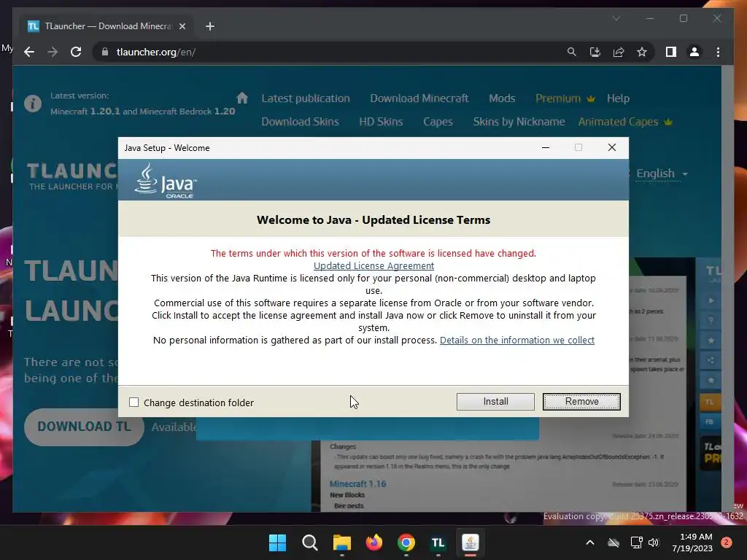Select the TLauncher — Download Minecraft tab
747x560 pixels.
point(107,26)
